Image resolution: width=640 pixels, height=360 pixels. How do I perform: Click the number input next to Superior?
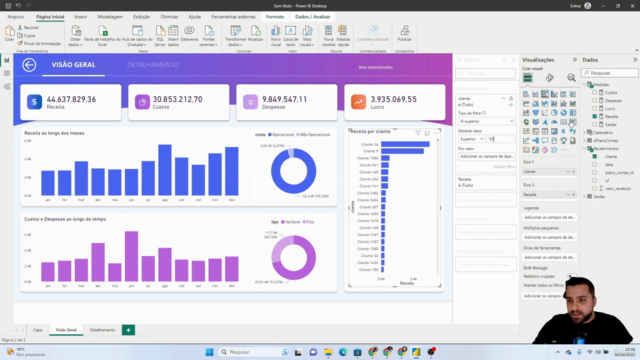point(500,139)
